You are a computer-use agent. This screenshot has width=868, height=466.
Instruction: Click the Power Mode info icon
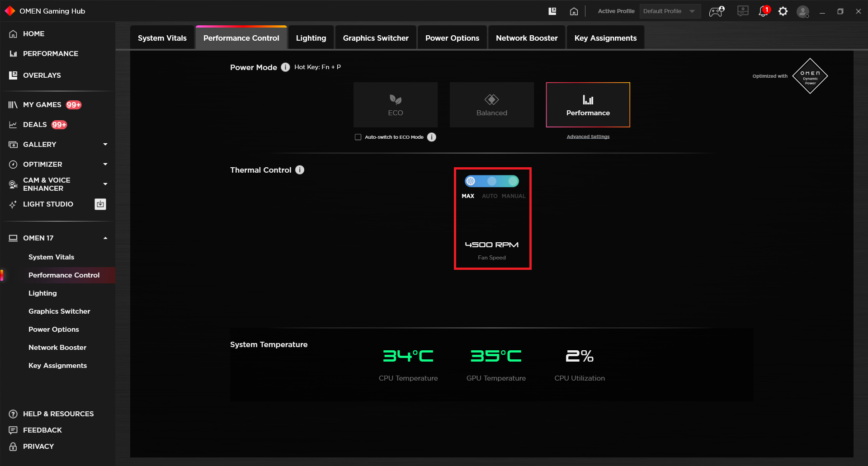(285, 67)
